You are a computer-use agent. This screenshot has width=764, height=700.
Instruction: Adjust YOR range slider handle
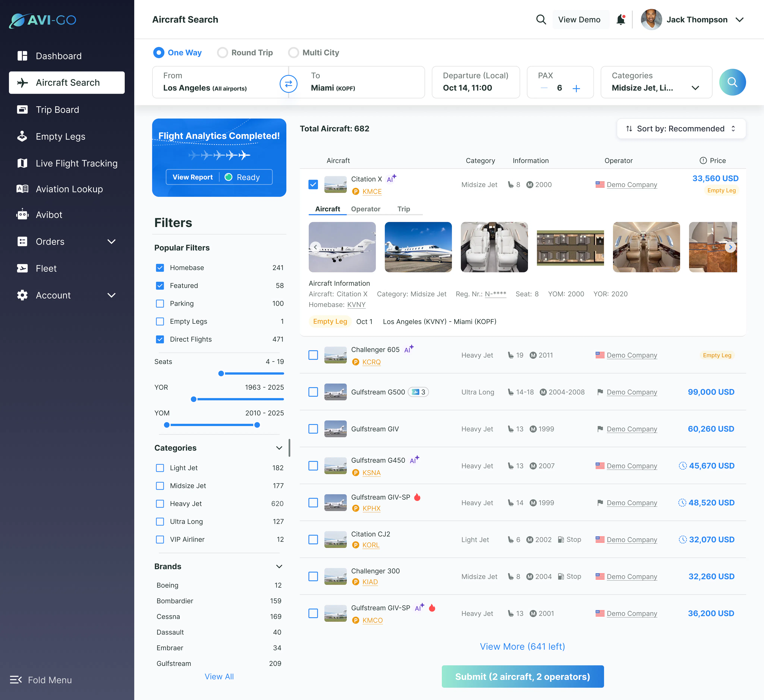(x=194, y=399)
